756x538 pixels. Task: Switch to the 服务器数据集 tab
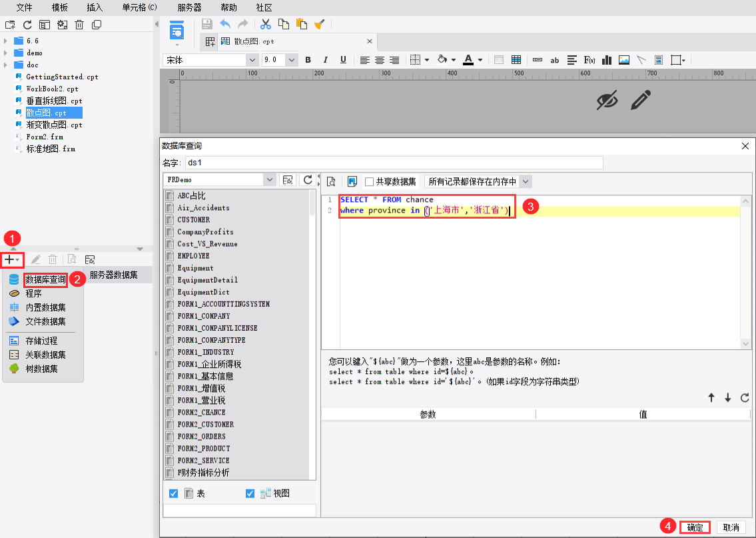pyautogui.click(x=114, y=275)
